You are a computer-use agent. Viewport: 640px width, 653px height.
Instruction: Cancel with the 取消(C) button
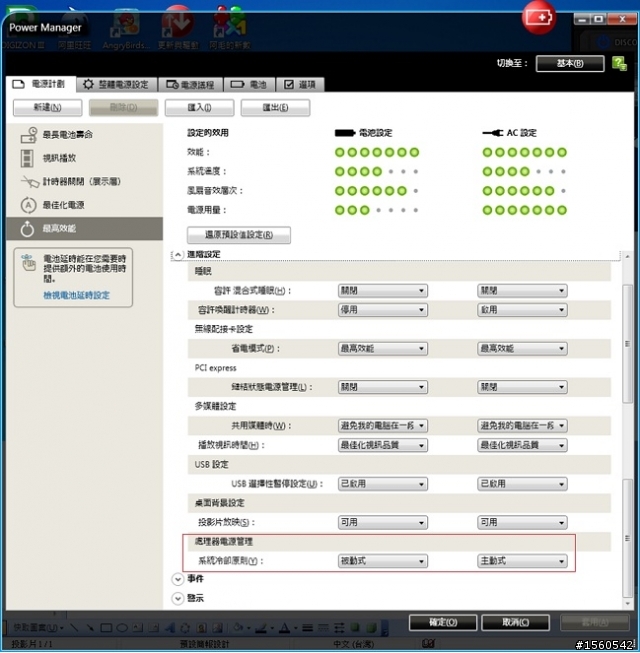click(515, 623)
